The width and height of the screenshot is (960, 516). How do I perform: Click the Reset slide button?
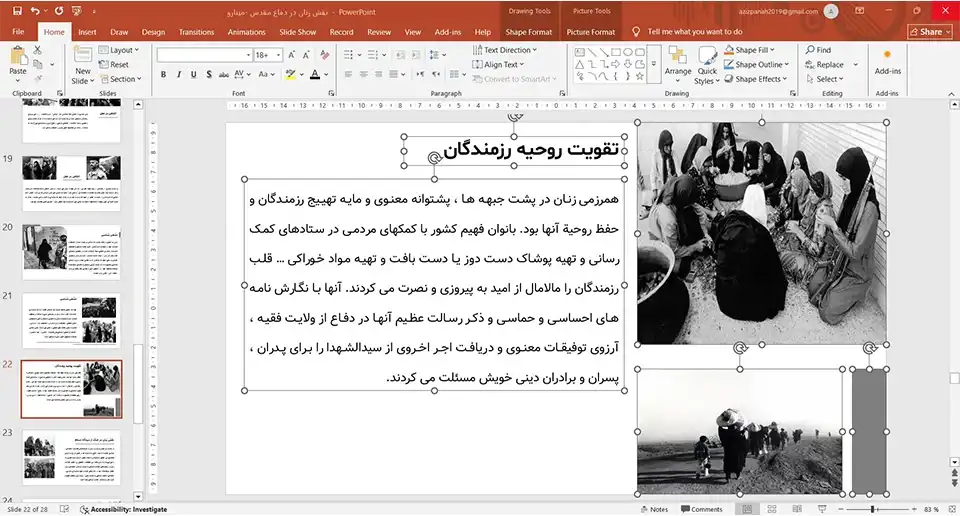pos(114,64)
